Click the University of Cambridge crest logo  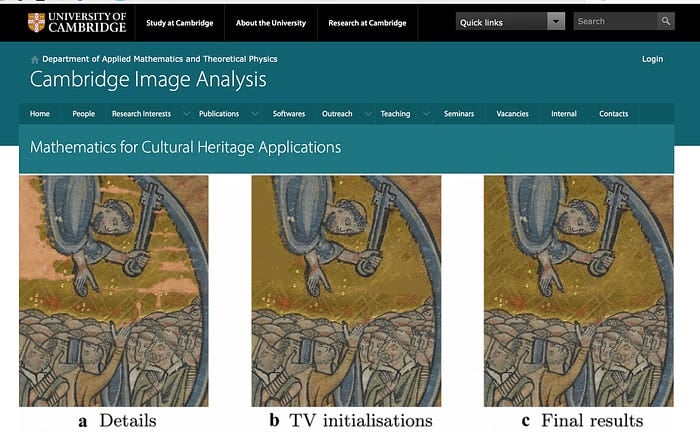coord(36,22)
